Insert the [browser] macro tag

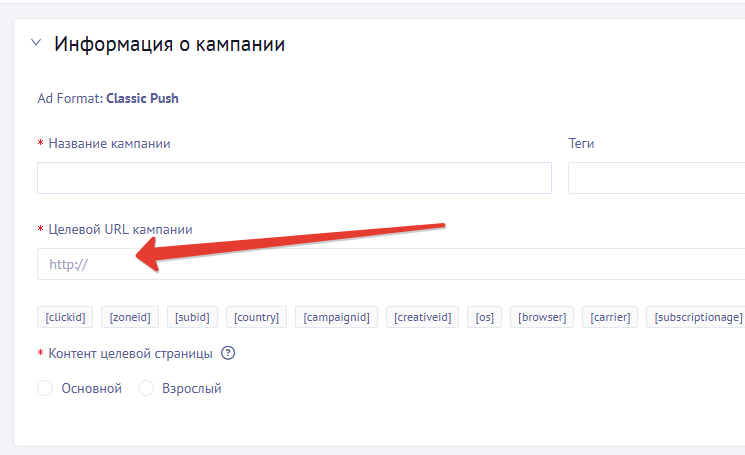tap(541, 317)
